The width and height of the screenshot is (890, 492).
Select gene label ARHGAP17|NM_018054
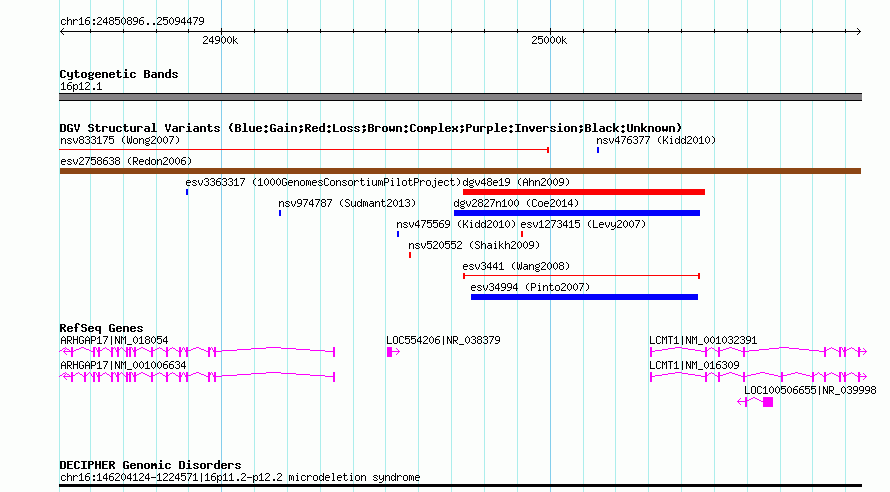coord(114,340)
